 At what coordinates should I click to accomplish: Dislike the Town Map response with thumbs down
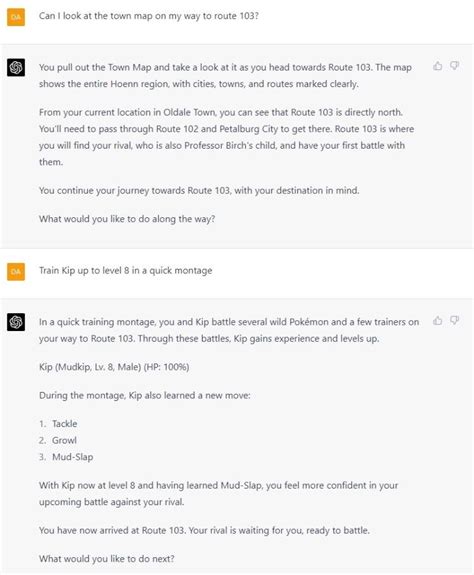tap(455, 66)
